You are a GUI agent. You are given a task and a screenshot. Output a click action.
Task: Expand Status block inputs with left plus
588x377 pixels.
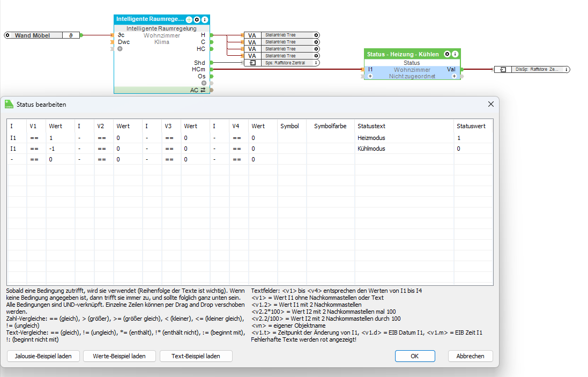(370, 77)
